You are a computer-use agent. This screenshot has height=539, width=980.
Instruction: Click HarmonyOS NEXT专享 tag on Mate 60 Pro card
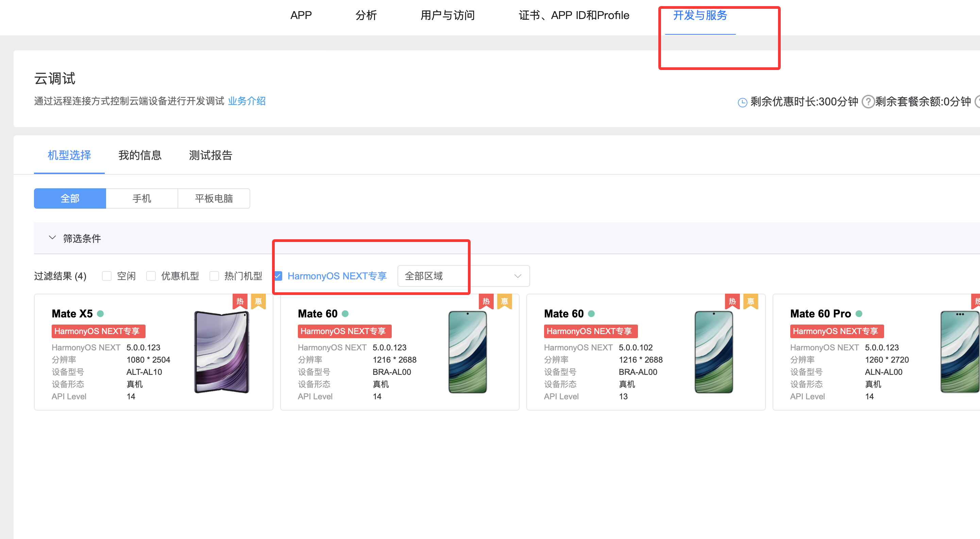point(837,331)
